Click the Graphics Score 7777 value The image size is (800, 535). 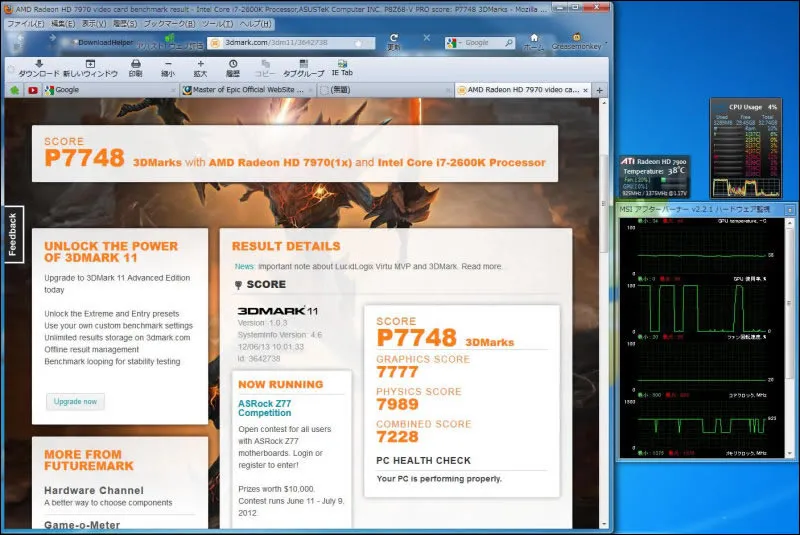pos(397,372)
